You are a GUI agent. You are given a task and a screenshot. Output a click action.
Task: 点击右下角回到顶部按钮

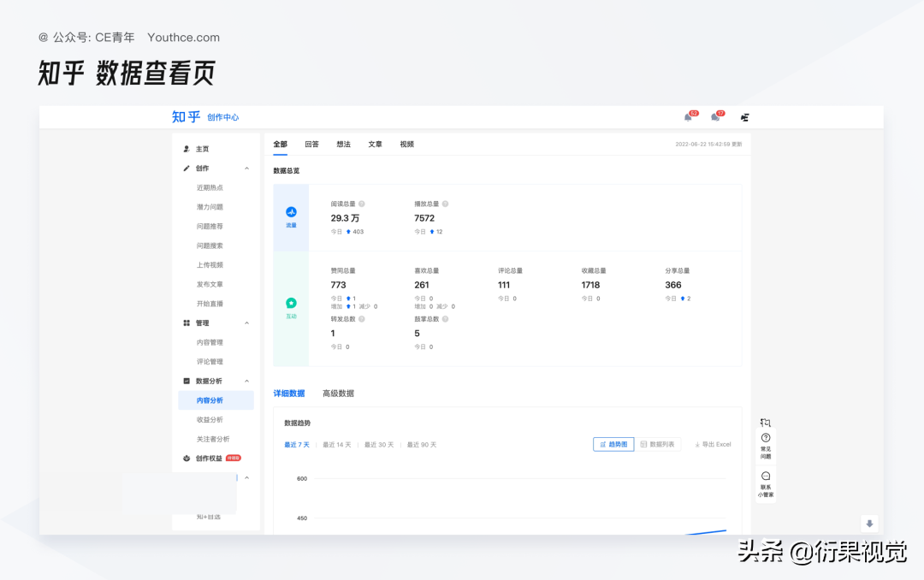click(x=869, y=524)
